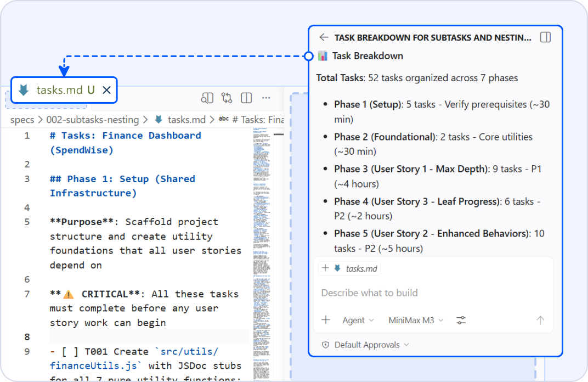Click the '**Purpose**: Scaffold project' line
The image size is (588, 382).
[134, 222]
